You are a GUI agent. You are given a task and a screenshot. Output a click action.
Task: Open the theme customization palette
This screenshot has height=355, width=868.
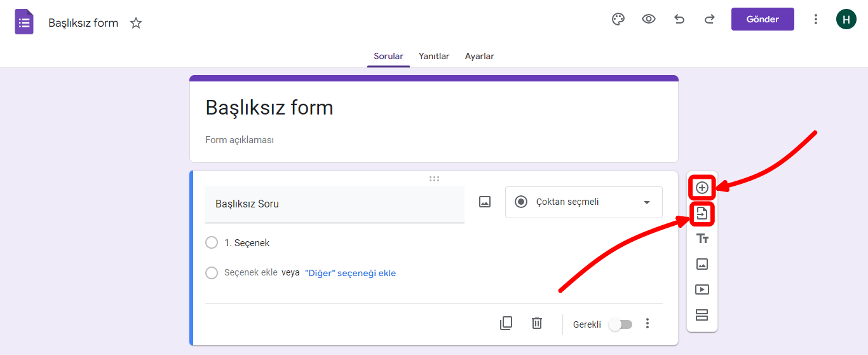[618, 19]
